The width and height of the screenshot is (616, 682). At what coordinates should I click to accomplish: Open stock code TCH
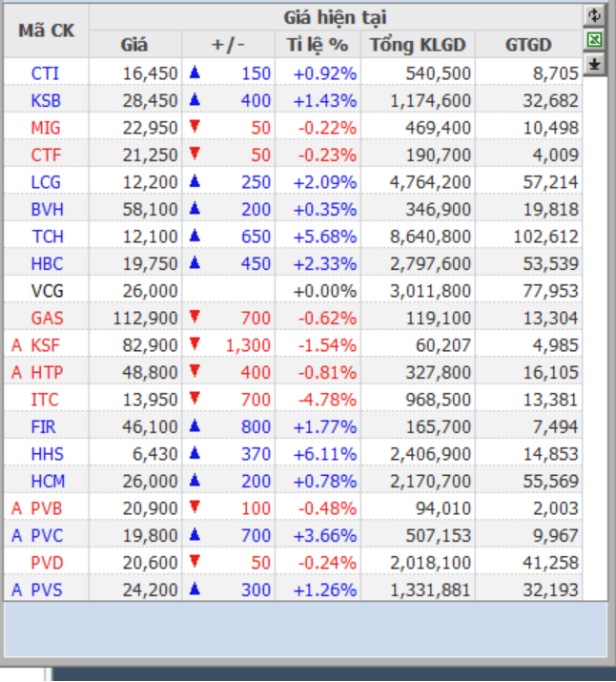48,237
